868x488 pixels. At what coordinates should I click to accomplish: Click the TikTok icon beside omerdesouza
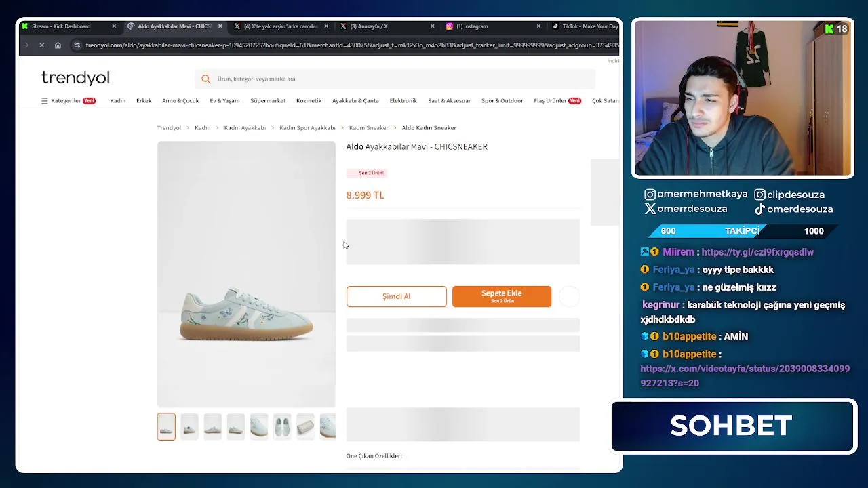pos(759,209)
